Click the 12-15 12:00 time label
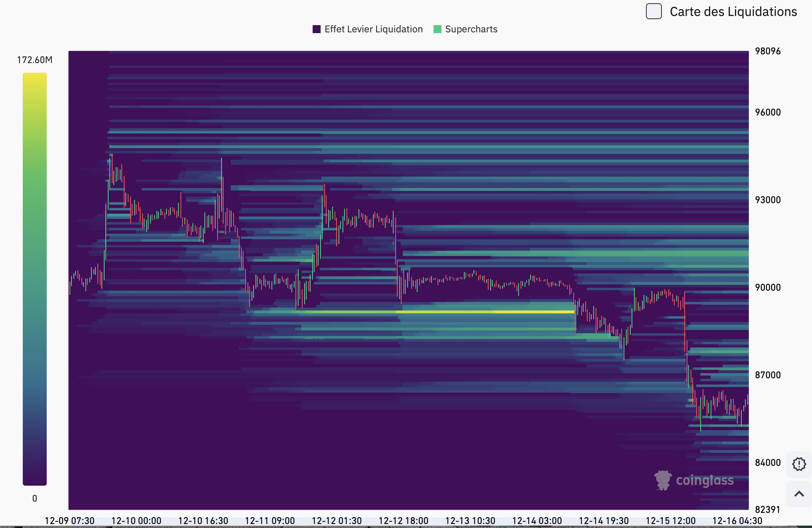 (671, 521)
